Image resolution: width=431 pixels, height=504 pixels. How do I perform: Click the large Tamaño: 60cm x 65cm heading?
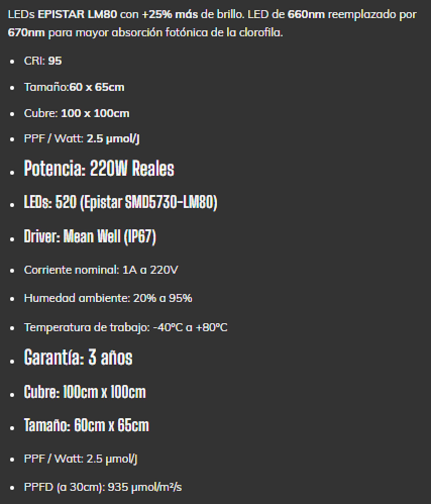coord(86,425)
